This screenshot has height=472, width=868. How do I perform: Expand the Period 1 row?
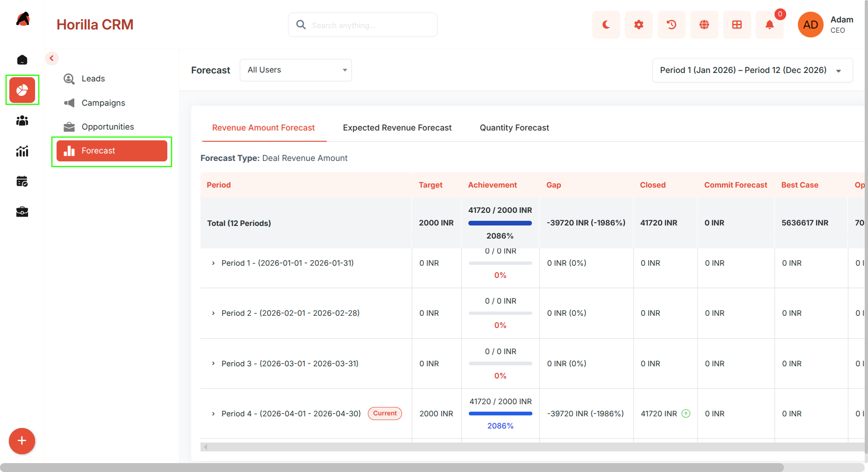(x=213, y=263)
